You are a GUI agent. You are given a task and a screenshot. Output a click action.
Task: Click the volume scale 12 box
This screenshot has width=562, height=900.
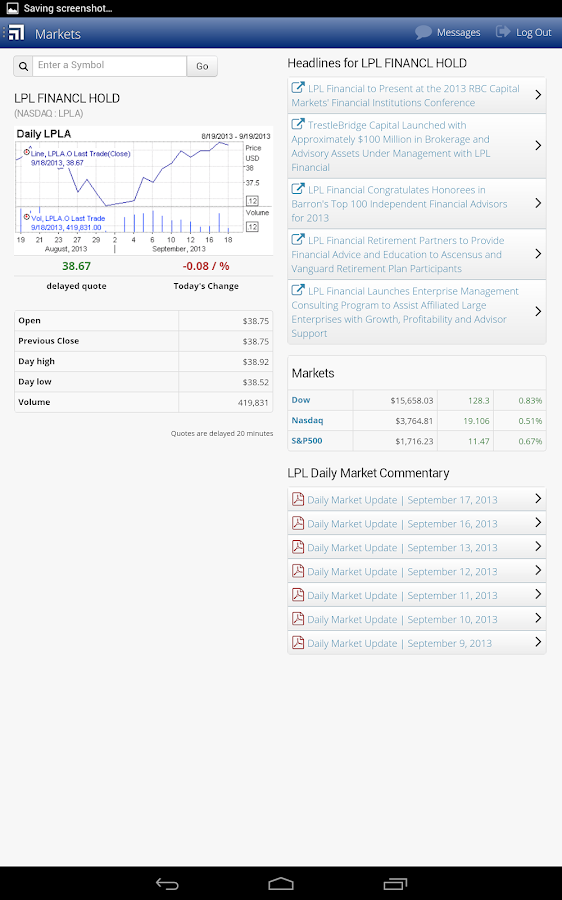[x=252, y=227]
